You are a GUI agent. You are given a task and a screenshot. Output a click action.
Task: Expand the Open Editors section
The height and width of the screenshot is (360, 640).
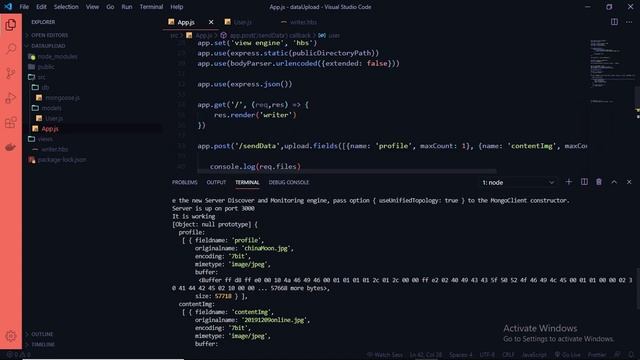[49, 36]
